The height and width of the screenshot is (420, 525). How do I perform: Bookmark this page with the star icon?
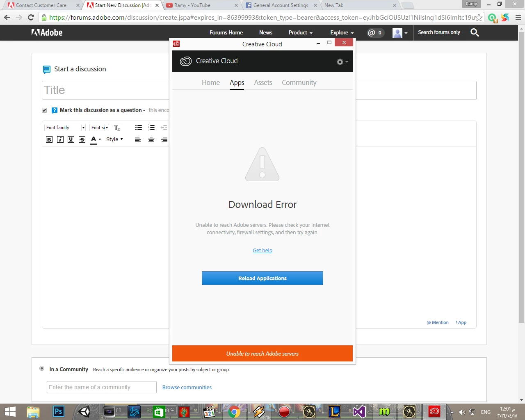click(479, 18)
